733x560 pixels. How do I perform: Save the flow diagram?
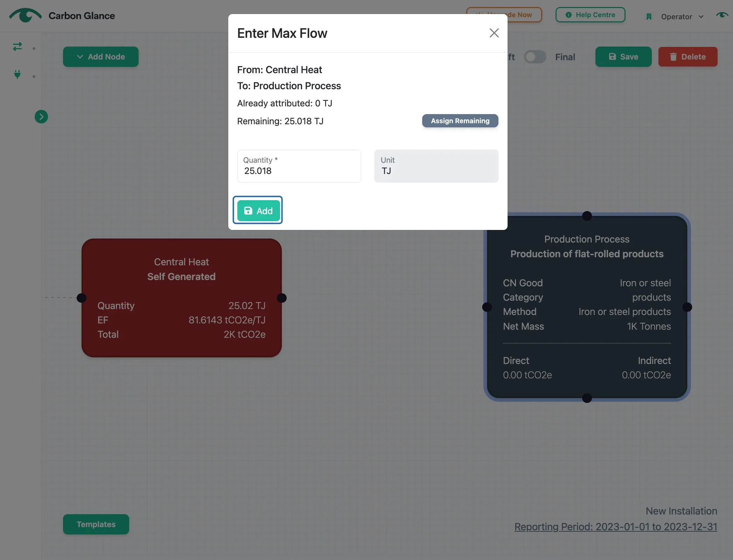click(x=623, y=57)
